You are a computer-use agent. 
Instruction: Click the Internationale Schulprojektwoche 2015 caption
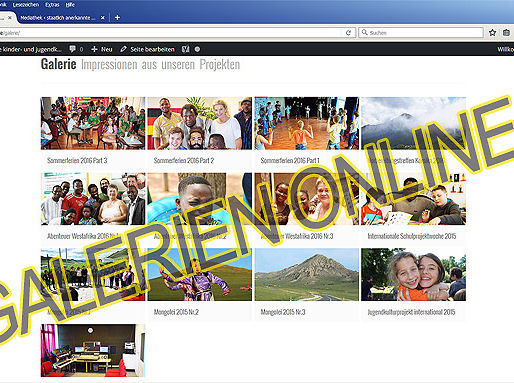coord(412,236)
